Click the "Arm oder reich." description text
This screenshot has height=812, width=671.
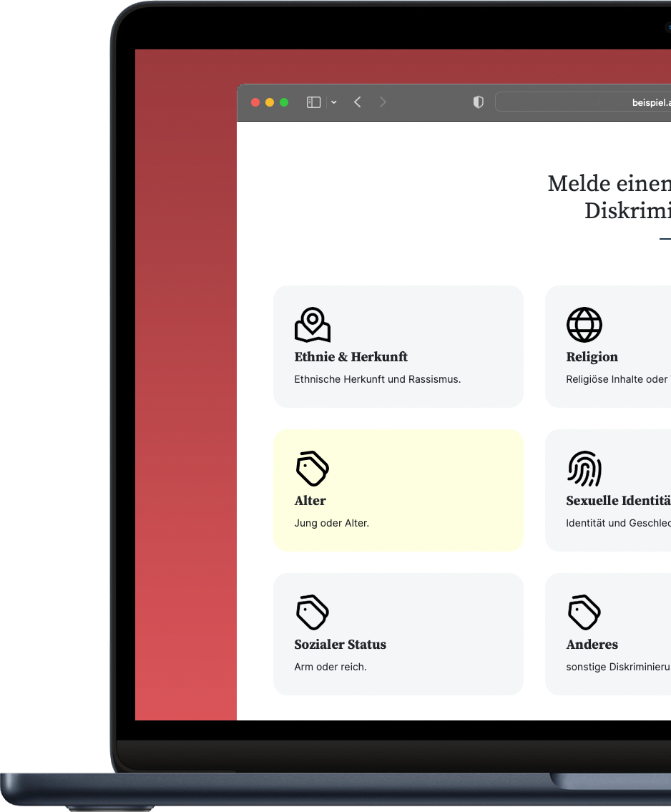(x=330, y=667)
